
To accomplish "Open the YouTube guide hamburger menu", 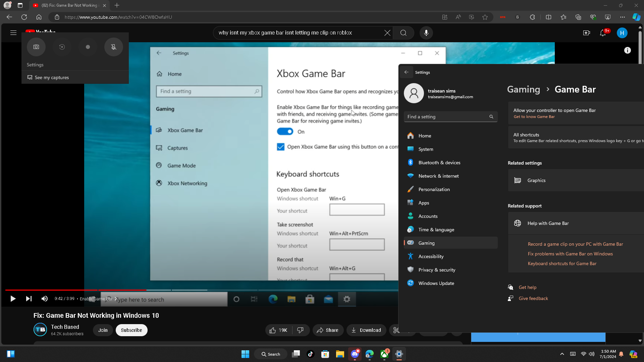I will point(13,33).
